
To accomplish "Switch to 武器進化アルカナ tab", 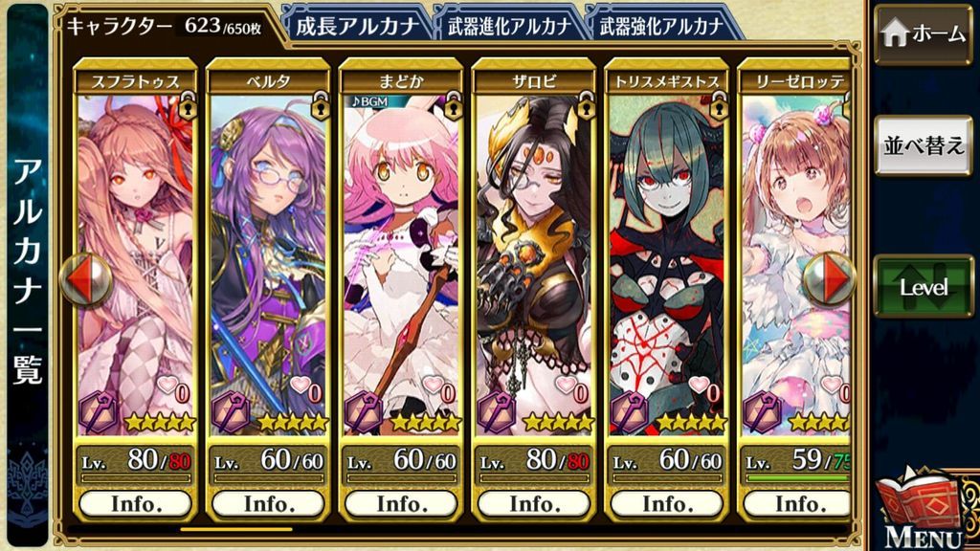I will [510, 26].
